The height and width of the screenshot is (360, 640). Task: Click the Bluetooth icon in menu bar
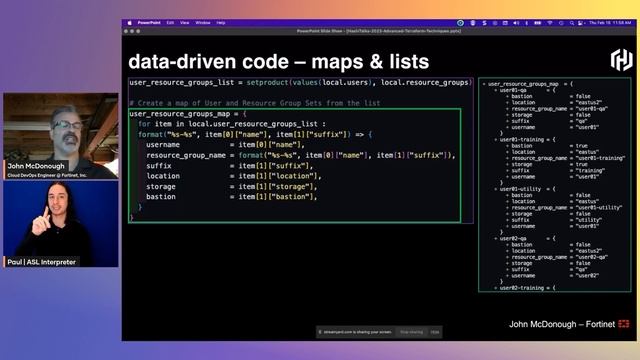point(527,23)
